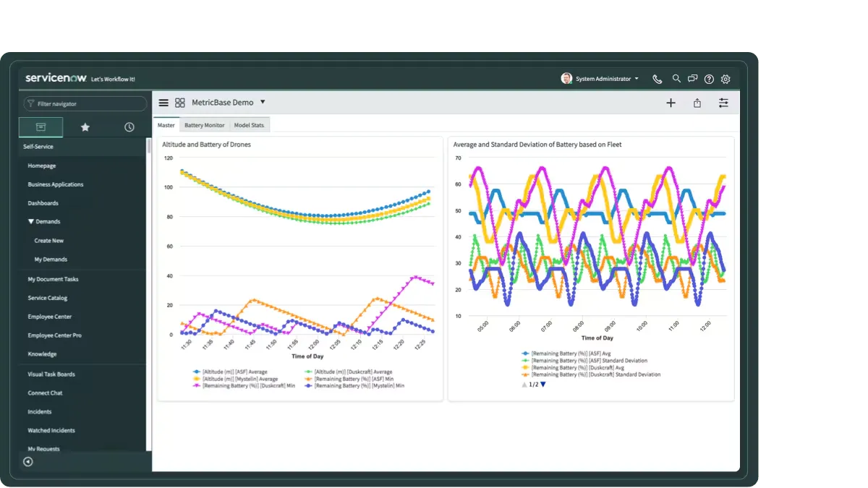Click the share dashboard icon

click(x=697, y=103)
